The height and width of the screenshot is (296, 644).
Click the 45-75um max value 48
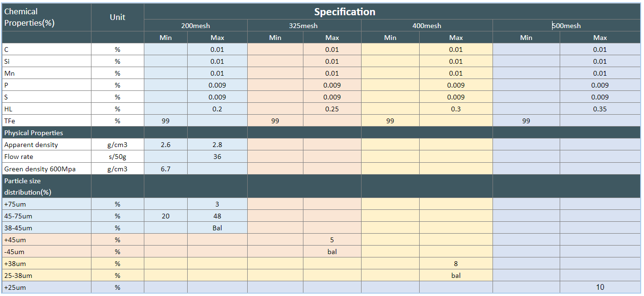[217, 216]
